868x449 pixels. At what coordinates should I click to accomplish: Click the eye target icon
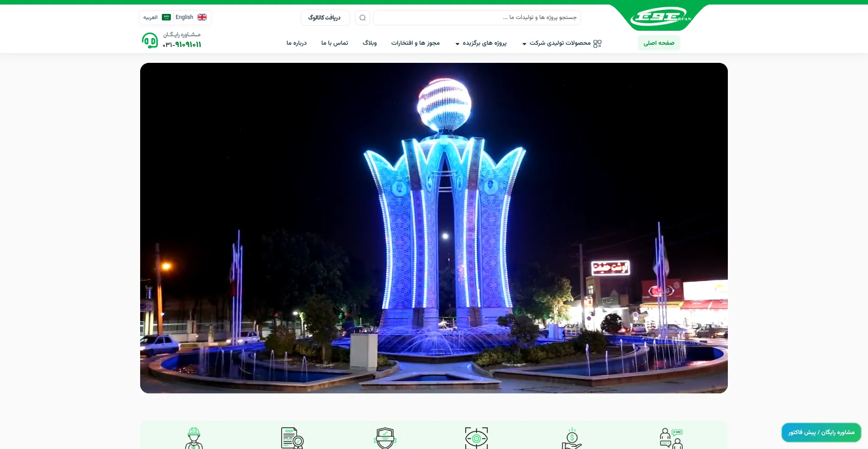pyautogui.click(x=476, y=438)
